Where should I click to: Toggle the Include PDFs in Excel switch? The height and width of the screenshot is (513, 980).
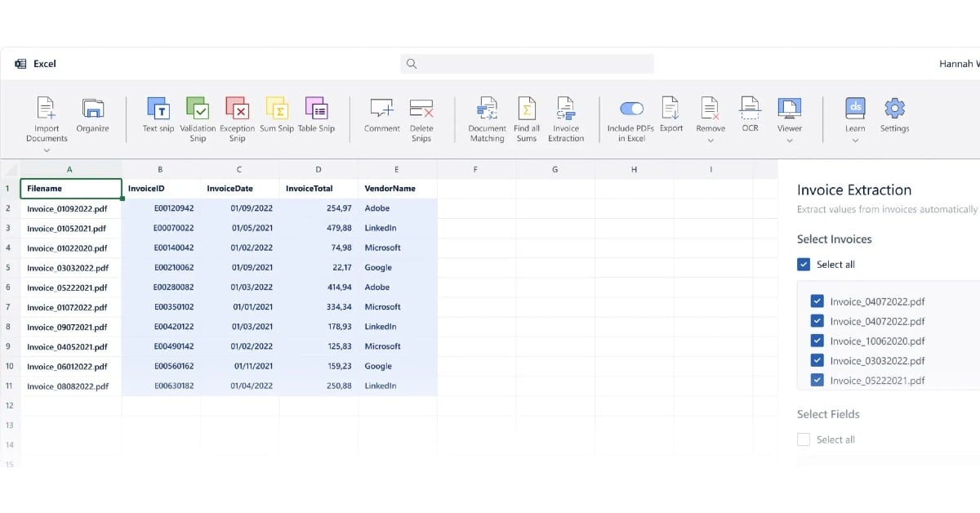pos(631,109)
